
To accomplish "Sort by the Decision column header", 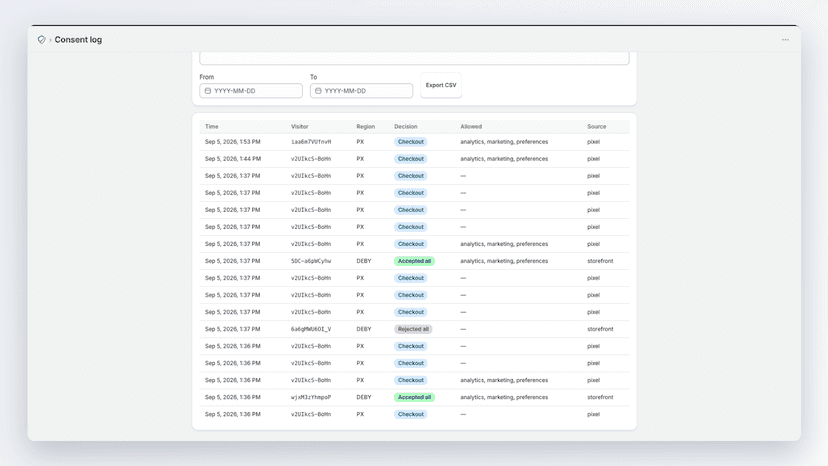I will (x=406, y=127).
